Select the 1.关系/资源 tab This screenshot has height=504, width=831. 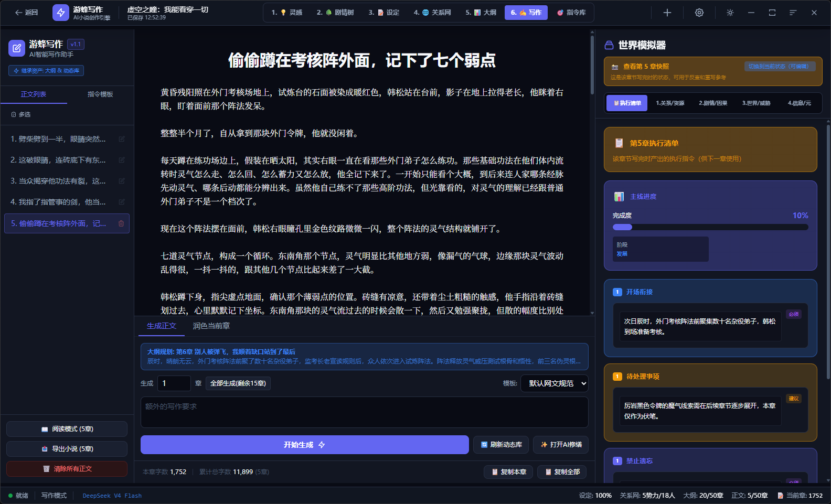(x=670, y=103)
